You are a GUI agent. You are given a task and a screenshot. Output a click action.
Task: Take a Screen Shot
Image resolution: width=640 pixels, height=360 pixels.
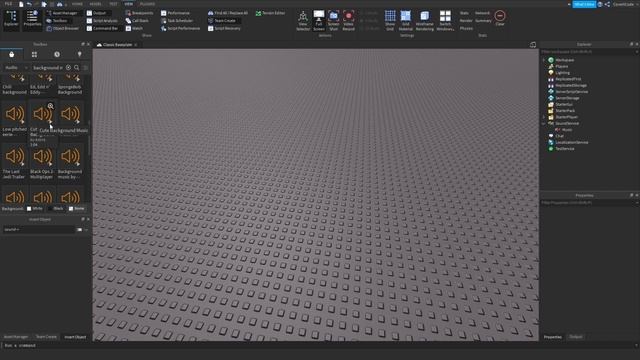[333, 20]
